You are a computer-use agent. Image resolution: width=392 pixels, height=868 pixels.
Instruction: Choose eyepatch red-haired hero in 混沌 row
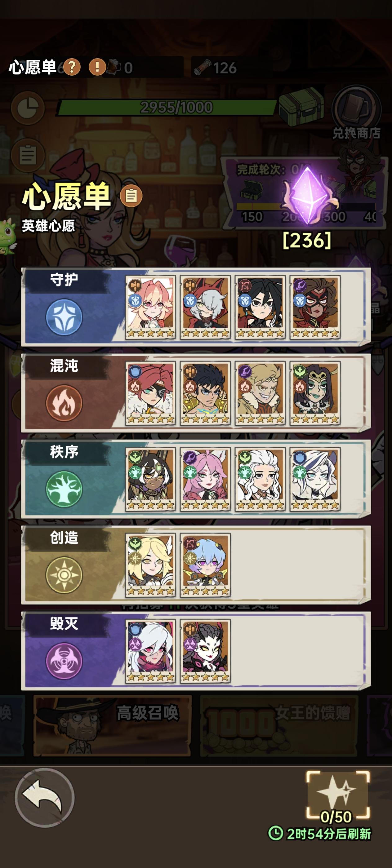point(150,393)
